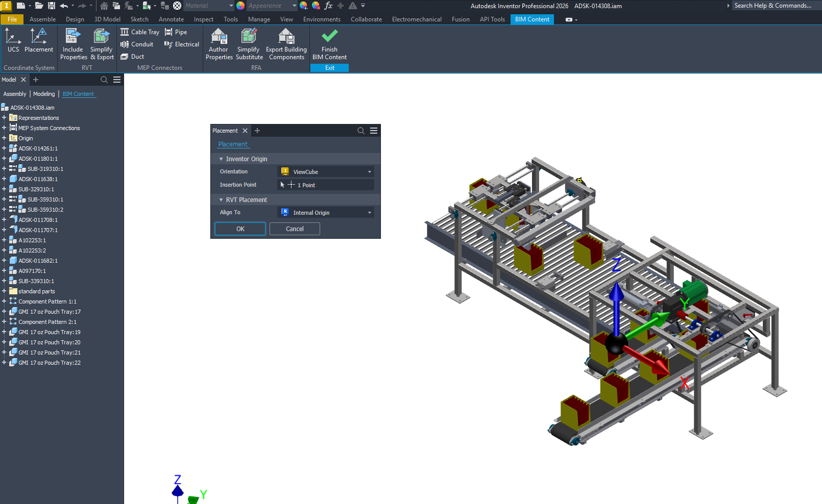
Task: Select the Cable Tray connector tool
Action: tap(140, 32)
